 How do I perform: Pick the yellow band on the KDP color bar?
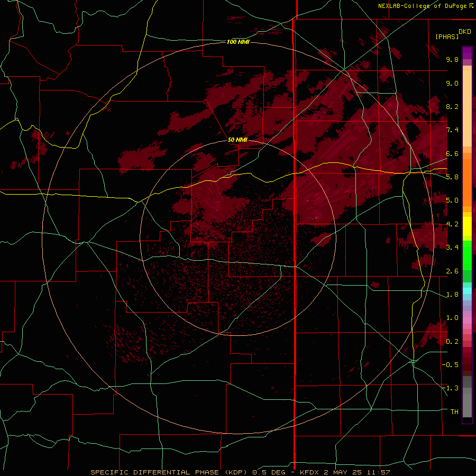pyautogui.click(x=467, y=226)
